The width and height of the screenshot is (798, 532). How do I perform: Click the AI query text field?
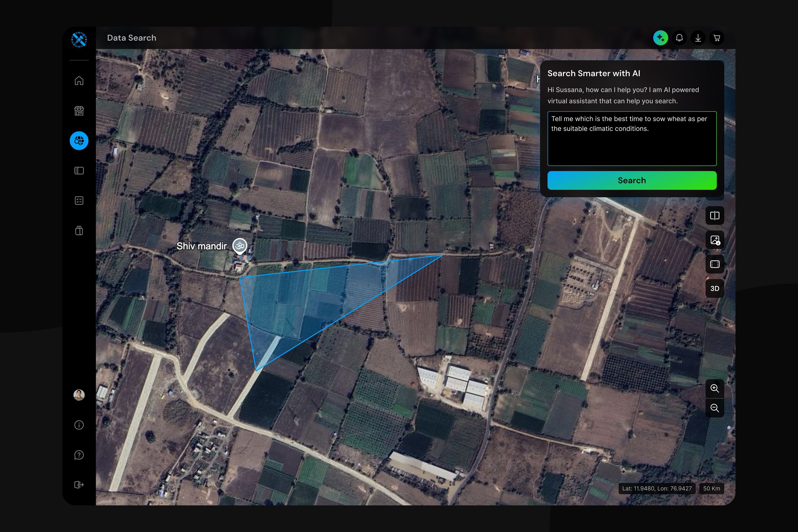[632, 138]
